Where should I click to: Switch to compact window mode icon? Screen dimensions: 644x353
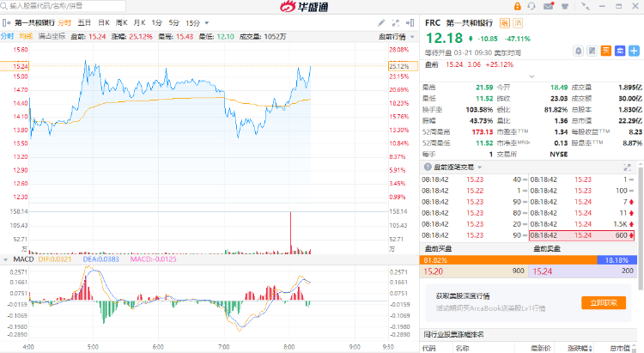pyautogui.click(x=586, y=6)
